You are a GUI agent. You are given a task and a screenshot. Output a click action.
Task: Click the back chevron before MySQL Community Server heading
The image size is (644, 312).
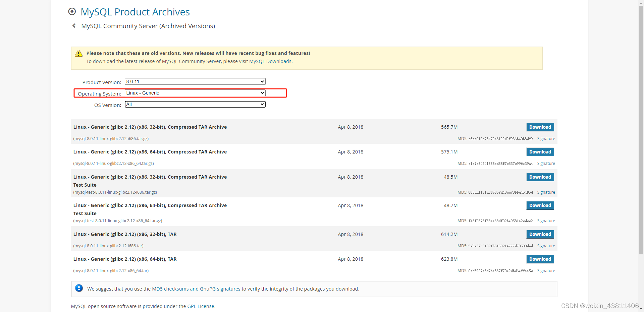(x=74, y=25)
